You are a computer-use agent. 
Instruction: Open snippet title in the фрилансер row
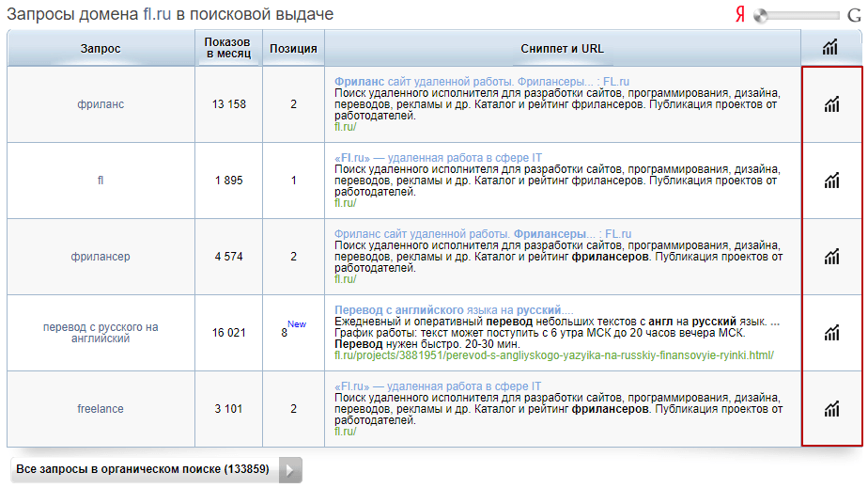(483, 234)
